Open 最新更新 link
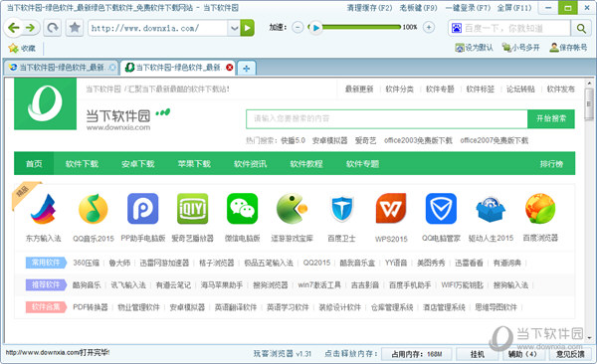Viewport: 597px width, 364px height. 359,90
